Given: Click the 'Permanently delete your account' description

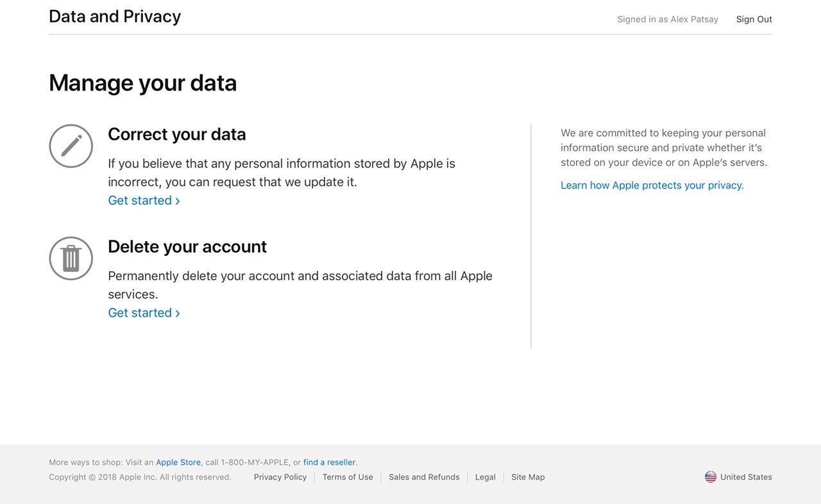Looking at the screenshot, I should click(x=300, y=285).
